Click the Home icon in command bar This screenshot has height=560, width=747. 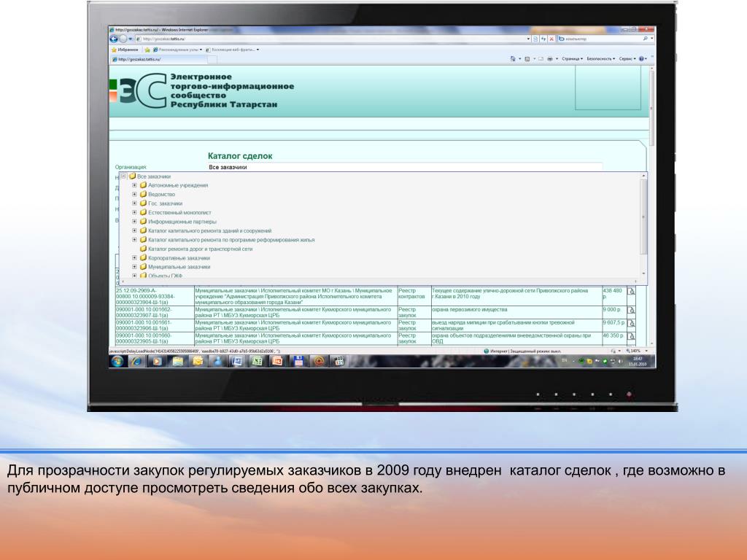click(513, 59)
